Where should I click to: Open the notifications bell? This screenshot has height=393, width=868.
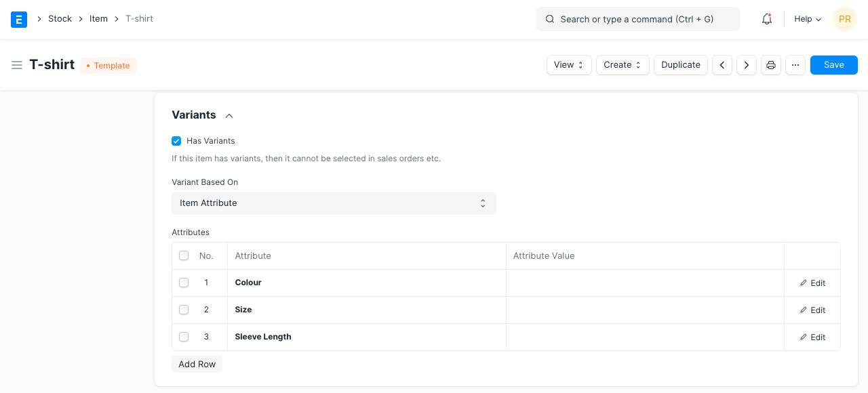pos(767,19)
